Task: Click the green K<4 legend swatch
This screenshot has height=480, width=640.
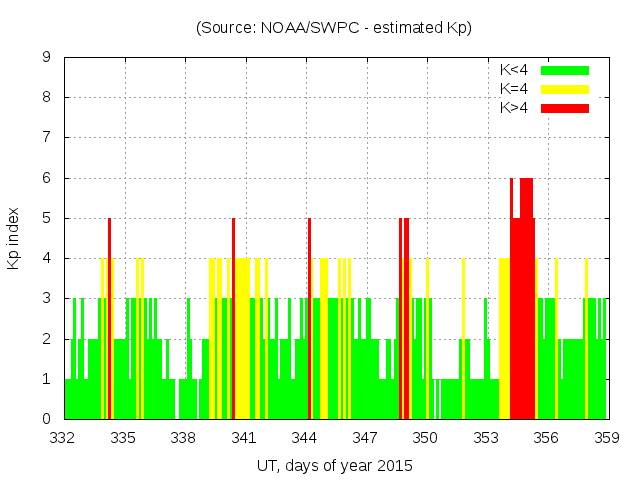Action: click(565, 70)
